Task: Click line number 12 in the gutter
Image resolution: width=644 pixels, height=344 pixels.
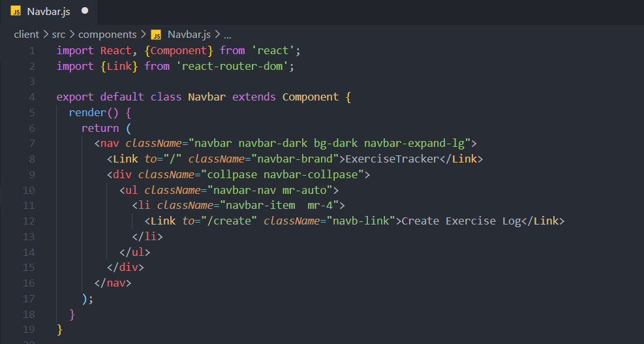Action: tap(29, 221)
